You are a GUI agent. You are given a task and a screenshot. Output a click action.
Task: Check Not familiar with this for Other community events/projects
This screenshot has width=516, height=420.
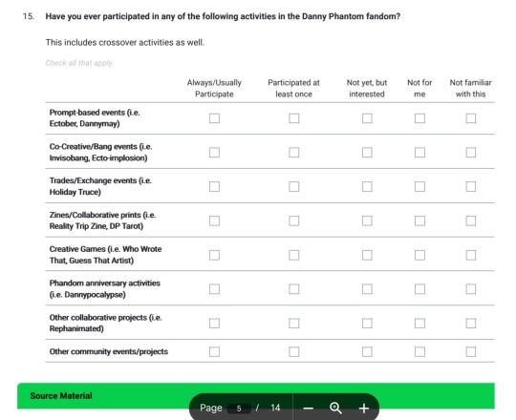(x=471, y=352)
